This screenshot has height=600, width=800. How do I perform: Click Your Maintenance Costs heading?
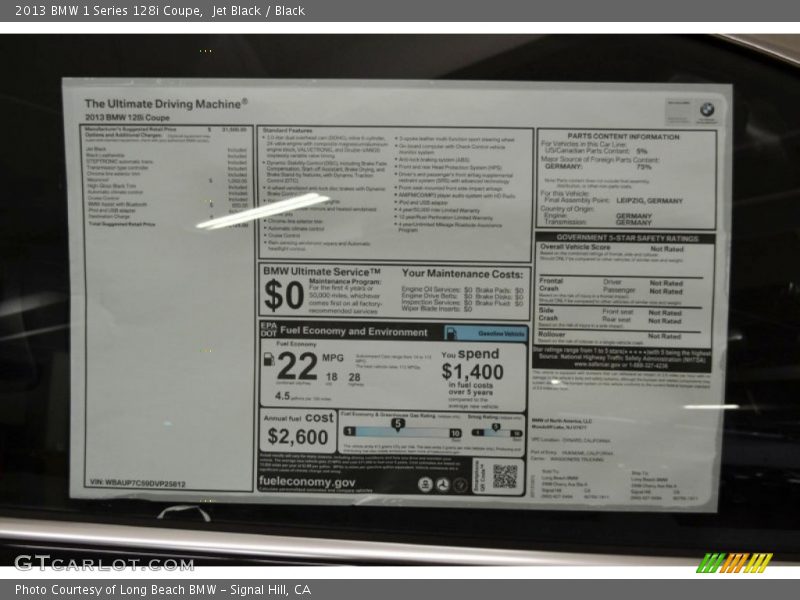click(x=462, y=274)
